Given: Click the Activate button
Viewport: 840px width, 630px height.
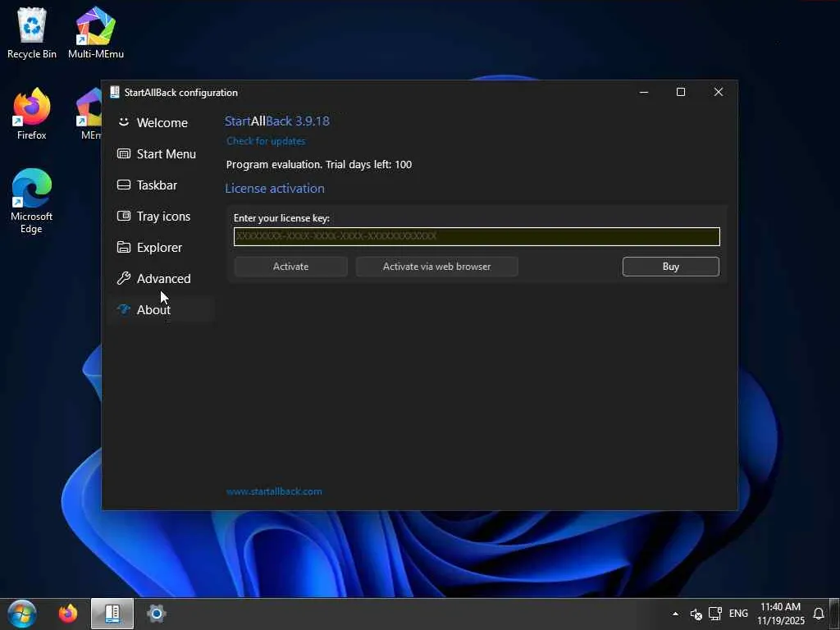Looking at the screenshot, I should pos(291,267).
